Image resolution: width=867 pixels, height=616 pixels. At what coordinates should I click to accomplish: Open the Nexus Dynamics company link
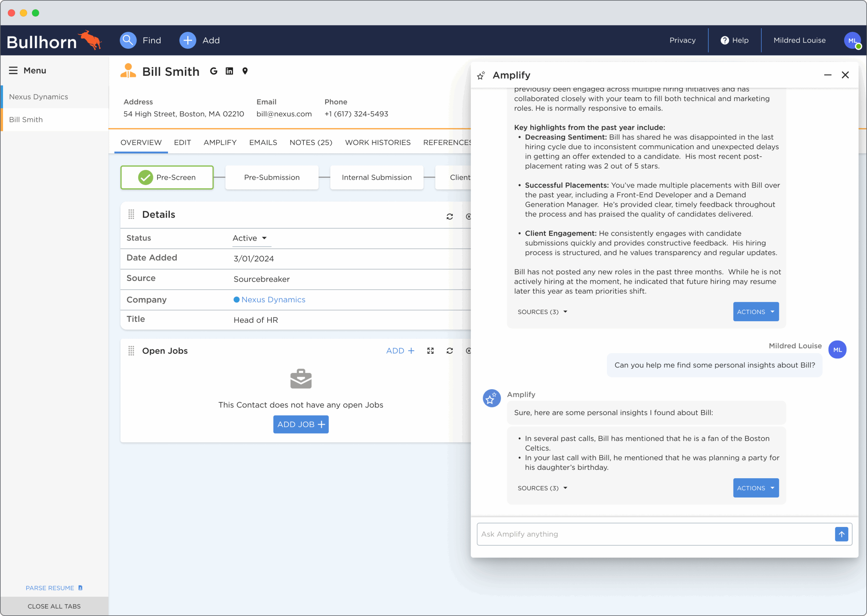[x=273, y=299]
